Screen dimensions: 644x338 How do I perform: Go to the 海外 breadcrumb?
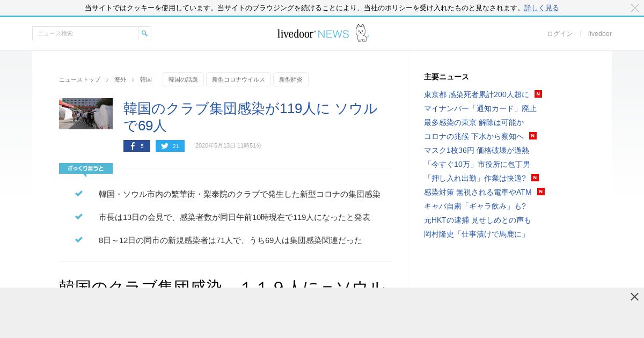pyautogui.click(x=120, y=79)
